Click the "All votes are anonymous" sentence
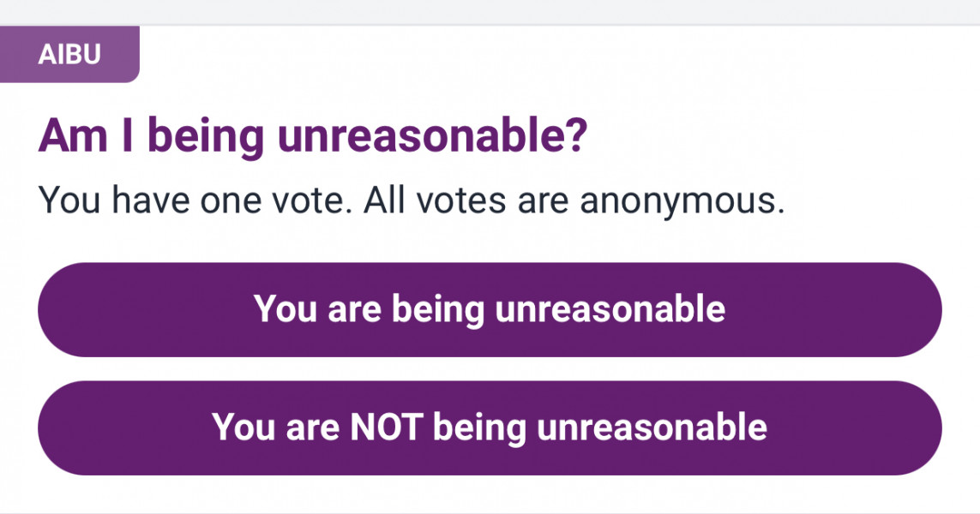This screenshot has width=980, height=514. coord(574,200)
